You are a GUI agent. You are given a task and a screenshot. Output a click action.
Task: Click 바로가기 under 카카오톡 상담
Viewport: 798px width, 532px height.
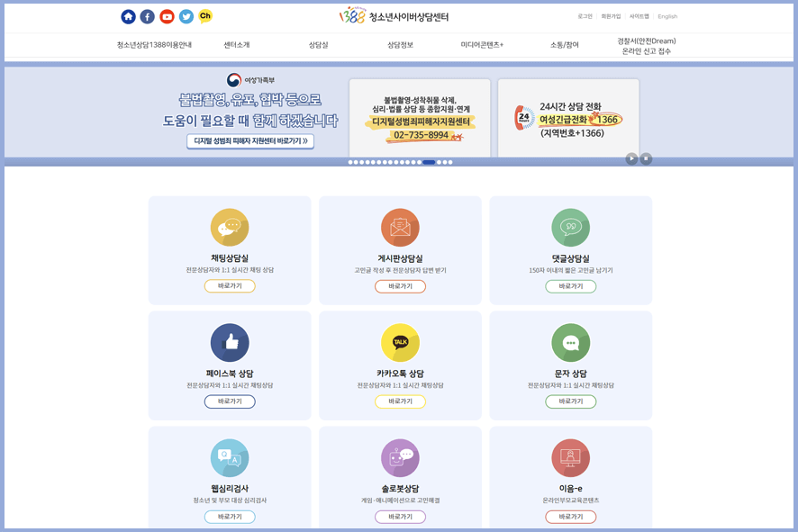pyautogui.click(x=400, y=401)
